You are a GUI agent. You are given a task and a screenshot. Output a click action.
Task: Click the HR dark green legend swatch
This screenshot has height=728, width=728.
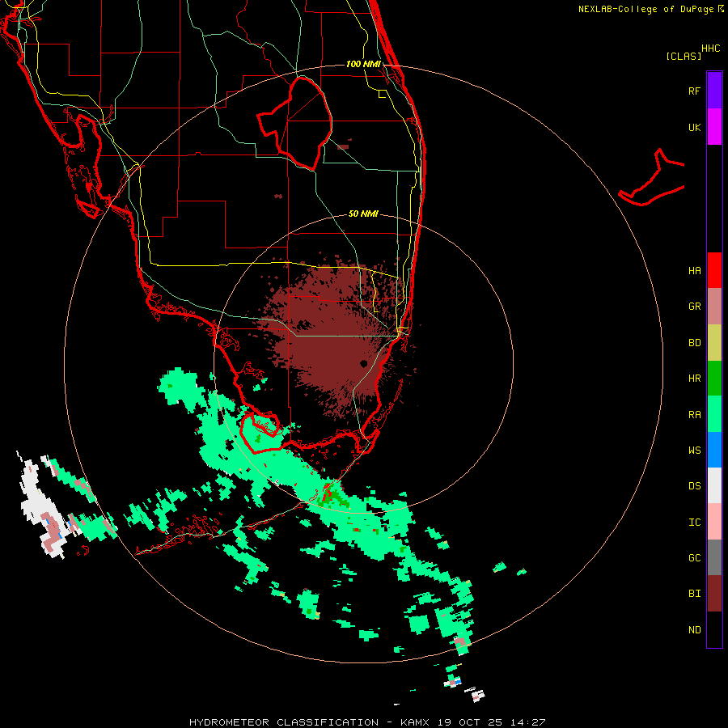pos(714,379)
